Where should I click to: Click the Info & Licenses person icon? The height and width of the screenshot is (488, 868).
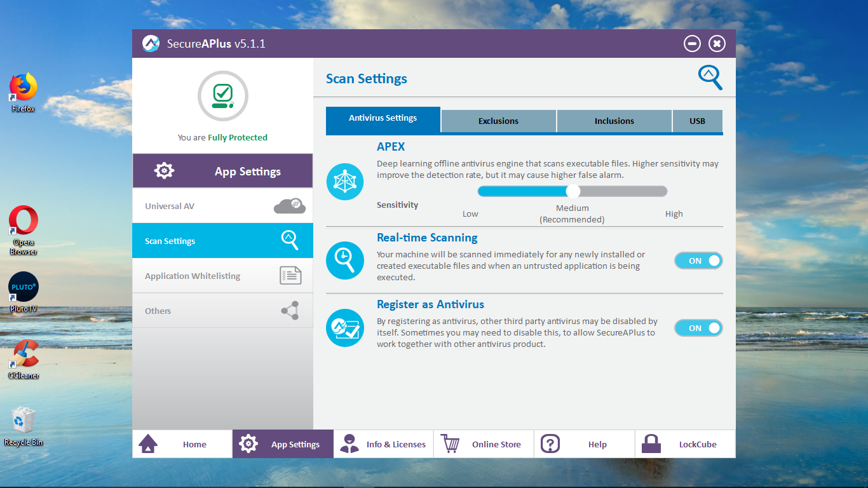tap(349, 444)
